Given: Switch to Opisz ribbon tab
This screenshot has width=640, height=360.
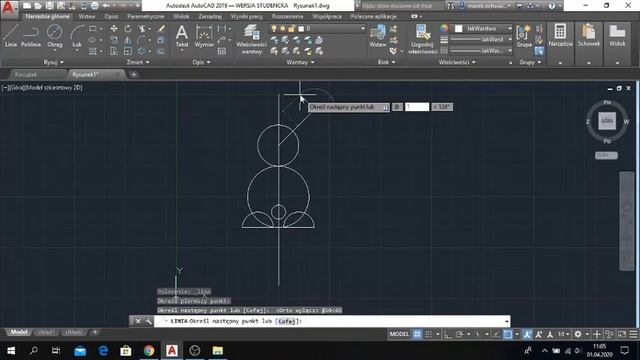Looking at the screenshot, I should pos(111,16).
